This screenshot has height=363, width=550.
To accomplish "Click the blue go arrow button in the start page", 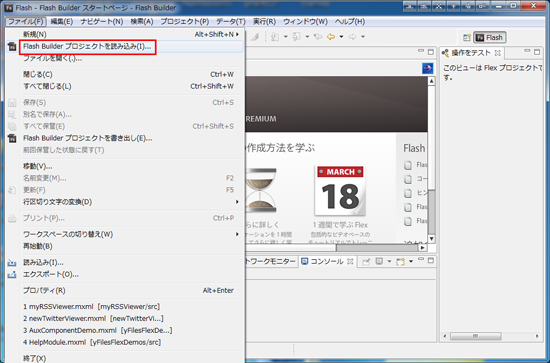I will [x=427, y=68].
